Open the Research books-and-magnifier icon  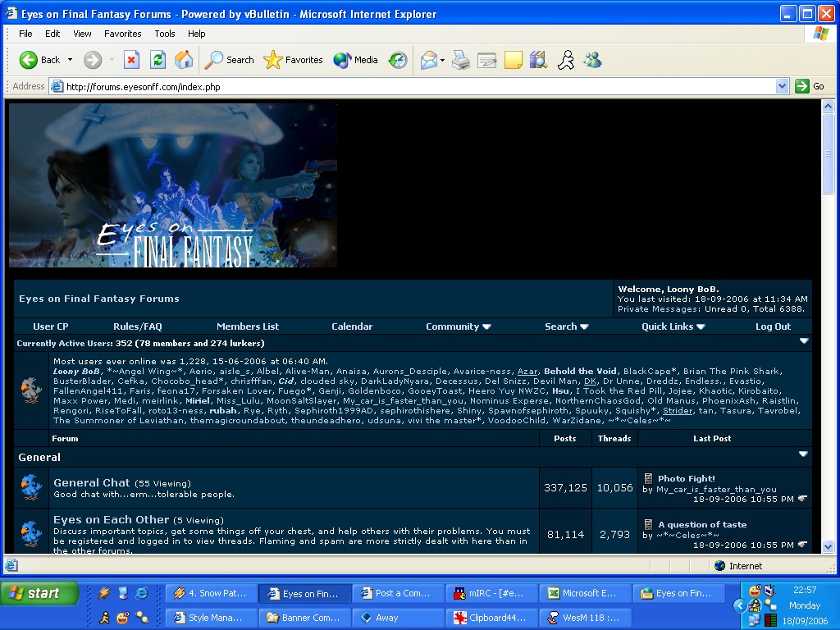pyautogui.click(x=538, y=60)
